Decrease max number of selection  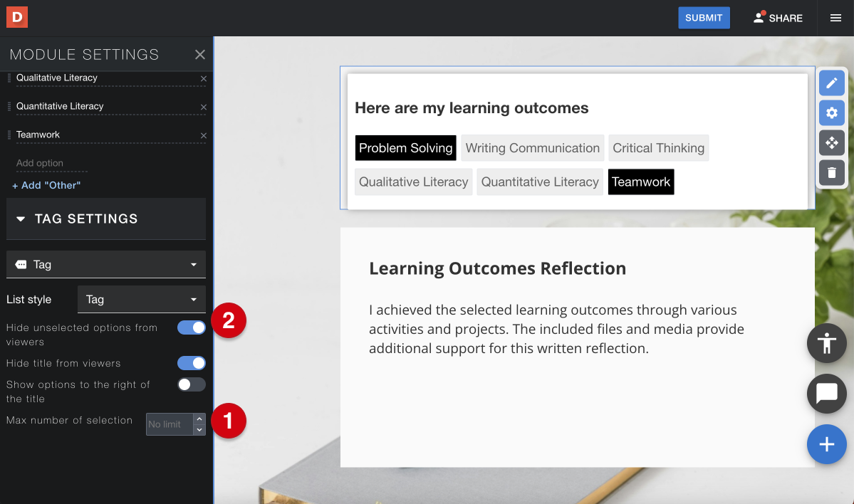(x=199, y=430)
